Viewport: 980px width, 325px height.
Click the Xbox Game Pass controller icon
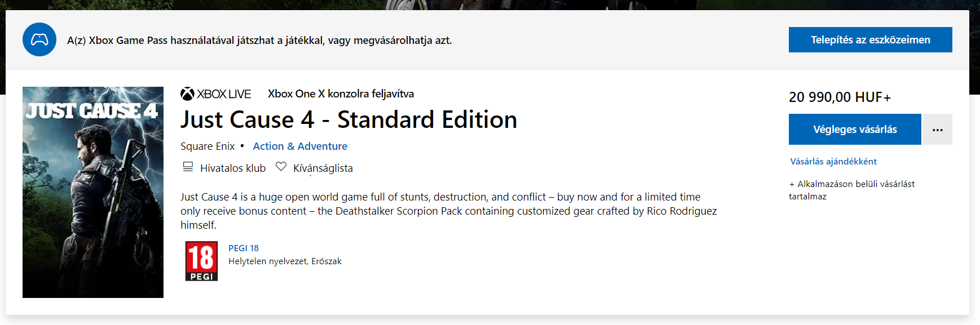39,39
